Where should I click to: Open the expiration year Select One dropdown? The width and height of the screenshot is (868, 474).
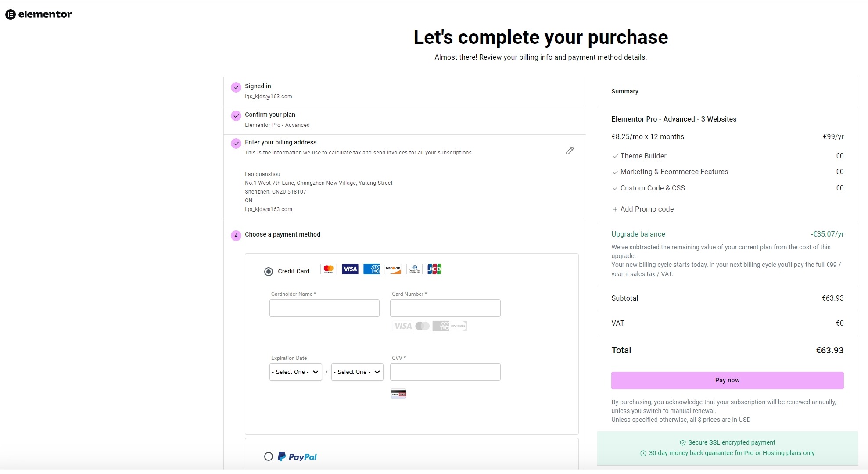357,372
